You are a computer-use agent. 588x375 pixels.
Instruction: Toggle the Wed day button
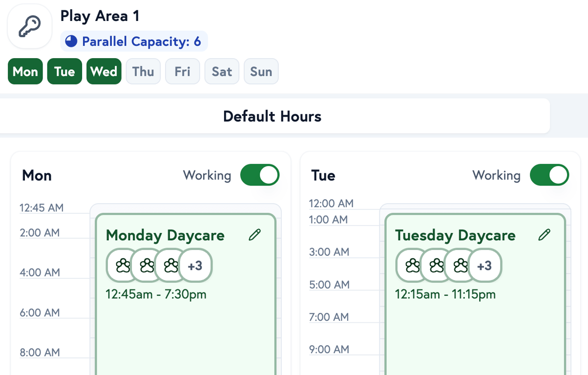click(x=104, y=72)
